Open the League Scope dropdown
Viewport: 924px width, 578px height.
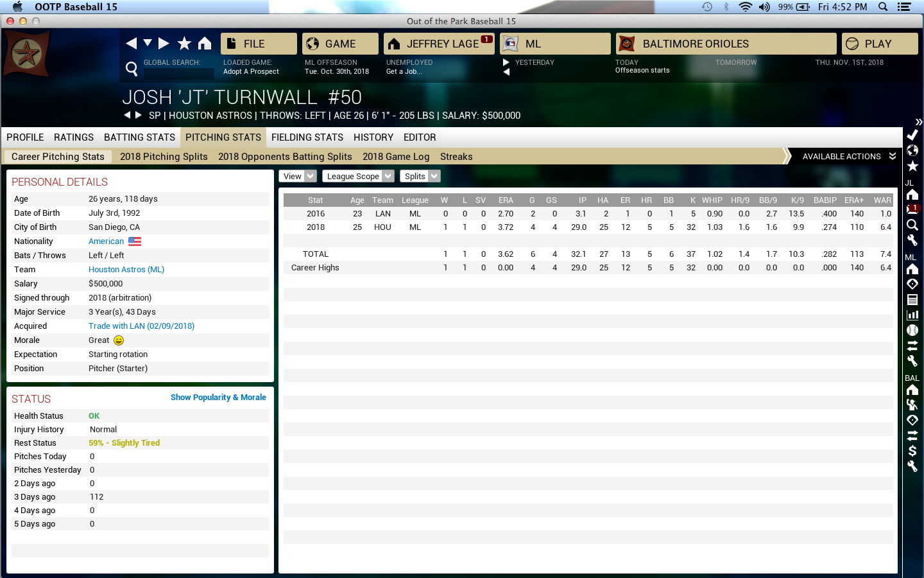tap(358, 176)
